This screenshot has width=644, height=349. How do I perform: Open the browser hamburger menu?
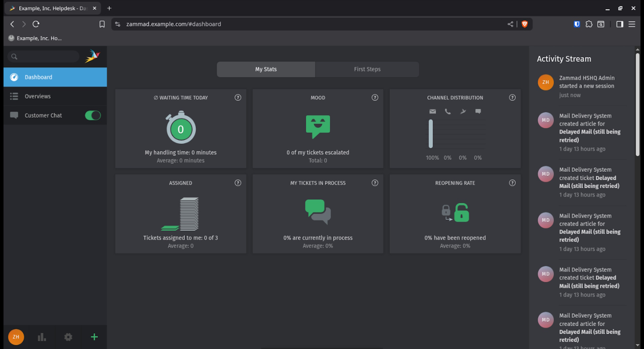[632, 24]
